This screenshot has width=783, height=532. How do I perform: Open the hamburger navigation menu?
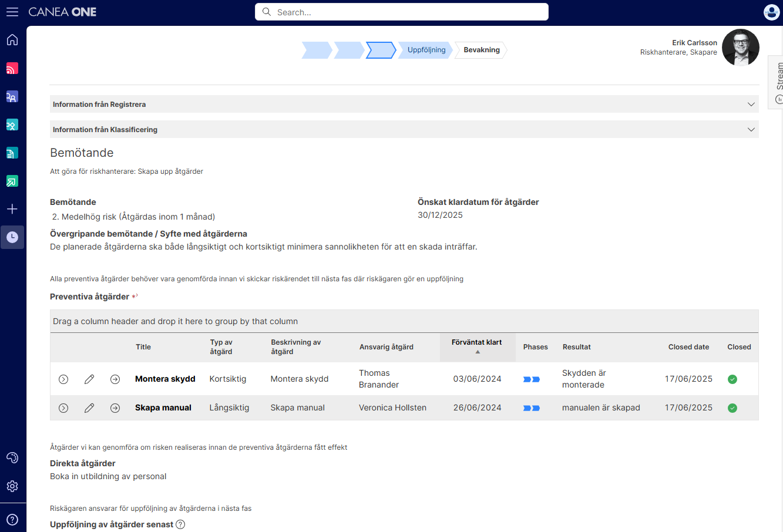(12, 12)
